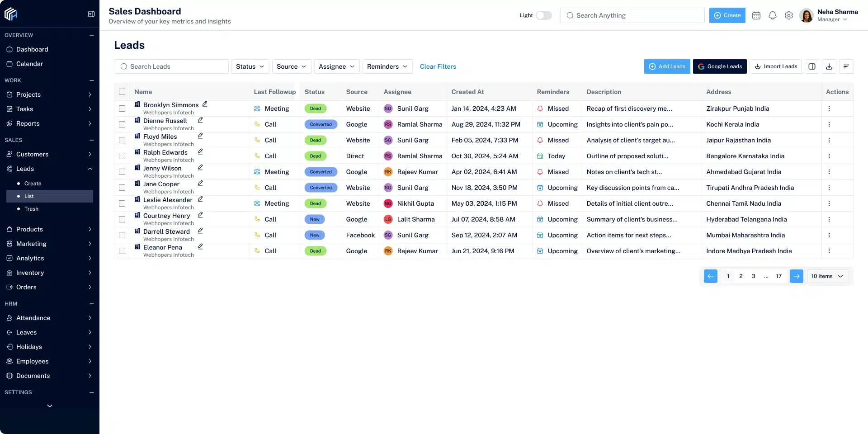Click the Import Leads button
This screenshot has width=868, height=434.
point(776,66)
